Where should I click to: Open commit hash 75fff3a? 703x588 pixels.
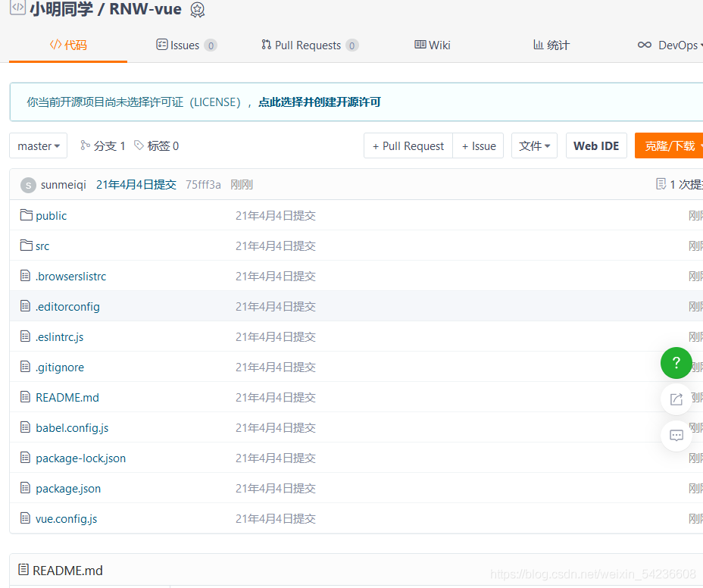tap(203, 185)
